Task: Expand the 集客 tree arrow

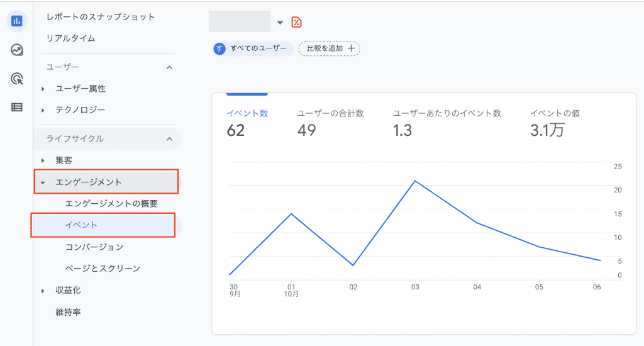Action: coord(43,160)
